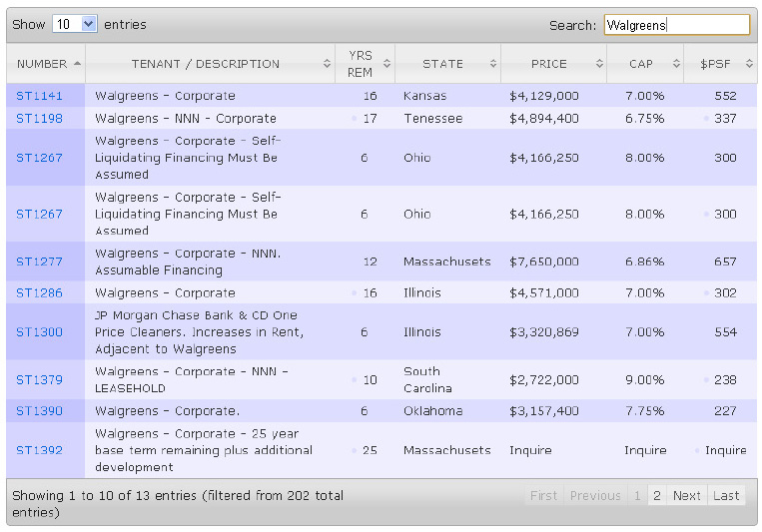The width and height of the screenshot is (762, 532).
Task: Sort by PRICE column header
Action: (553, 64)
